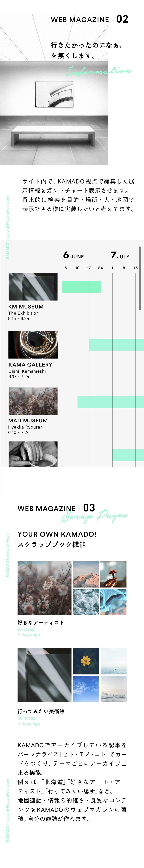The image size is (144, 868).
Task: Select the KAMA GALLERY light-trail thumbnail
Action: [x=33, y=344]
